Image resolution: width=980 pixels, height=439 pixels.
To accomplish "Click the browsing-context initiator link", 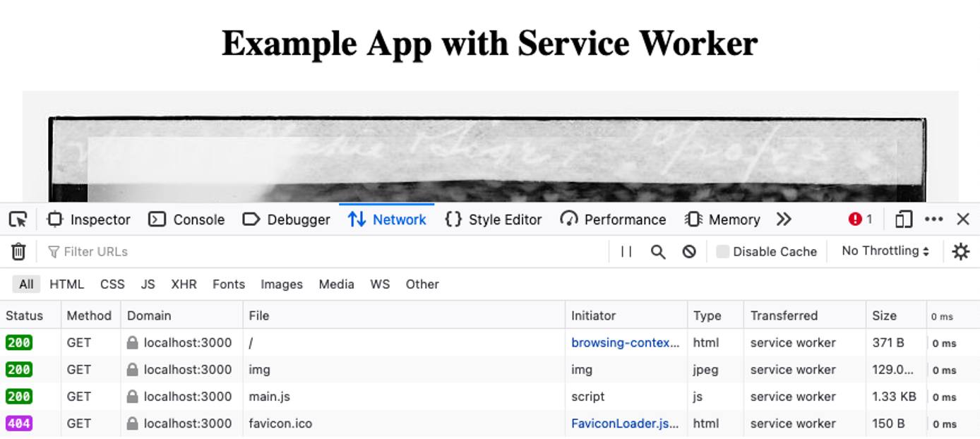I will pyautogui.click(x=624, y=342).
